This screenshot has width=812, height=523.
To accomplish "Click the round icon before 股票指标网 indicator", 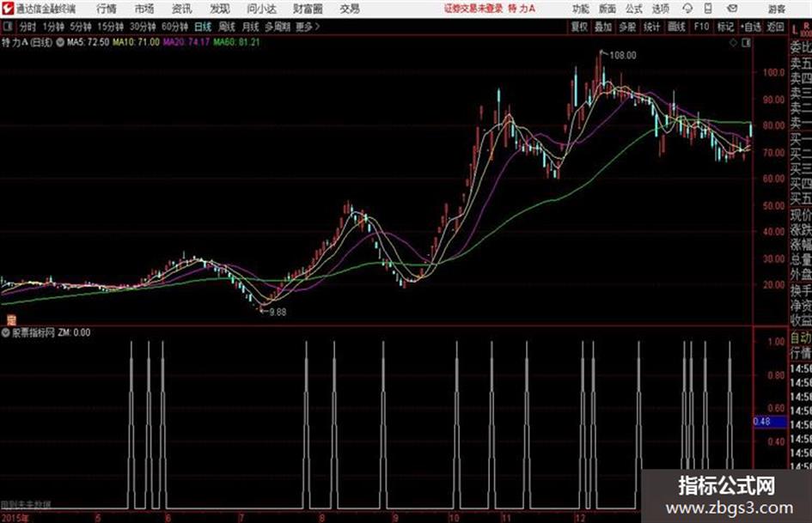I will coord(6,332).
